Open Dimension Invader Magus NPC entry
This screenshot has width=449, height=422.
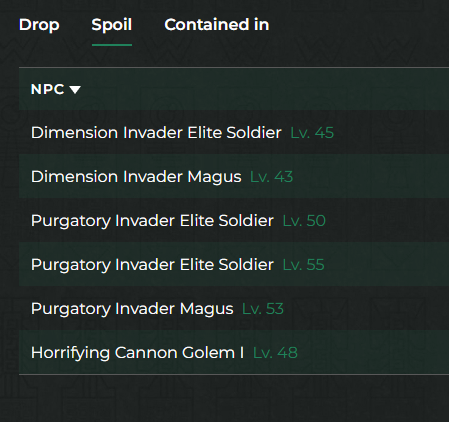point(136,177)
